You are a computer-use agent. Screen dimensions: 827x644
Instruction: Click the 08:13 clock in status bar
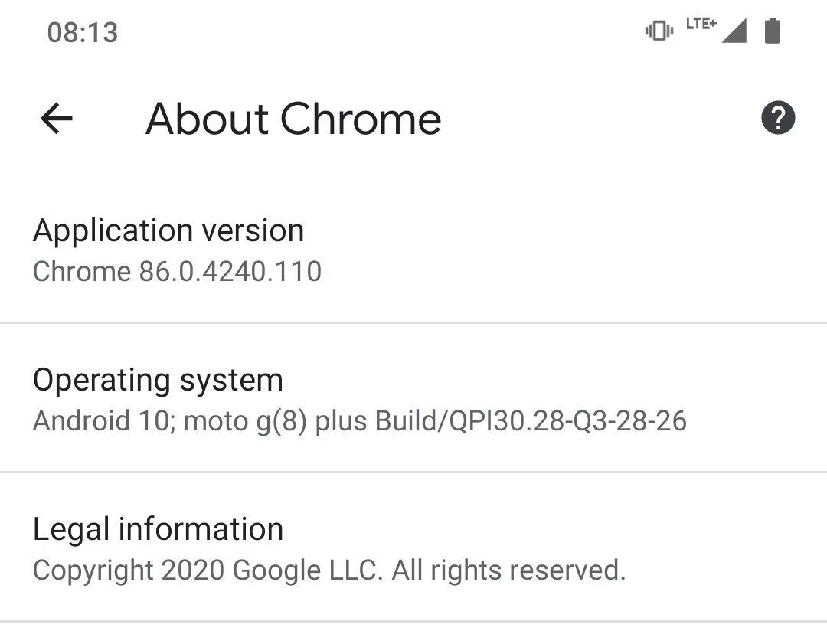pos(83,32)
